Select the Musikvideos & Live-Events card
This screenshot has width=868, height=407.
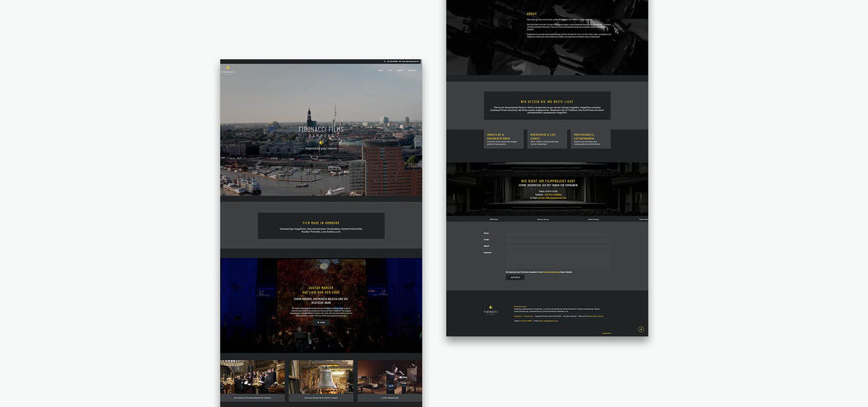point(547,139)
